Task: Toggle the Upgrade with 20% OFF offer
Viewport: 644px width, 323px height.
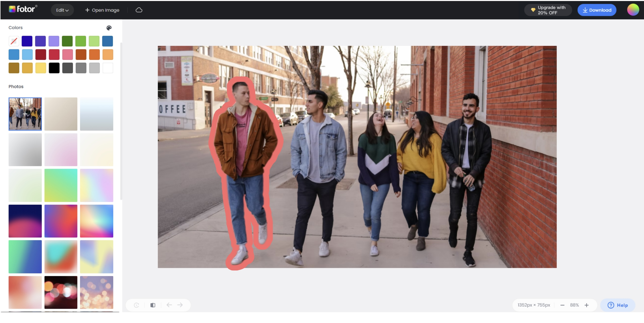Action: [548, 10]
